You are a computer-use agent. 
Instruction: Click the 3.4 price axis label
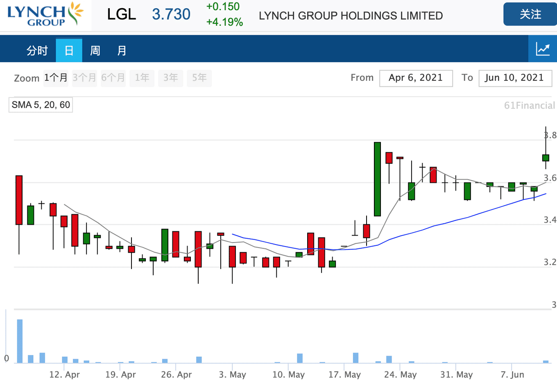point(550,220)
